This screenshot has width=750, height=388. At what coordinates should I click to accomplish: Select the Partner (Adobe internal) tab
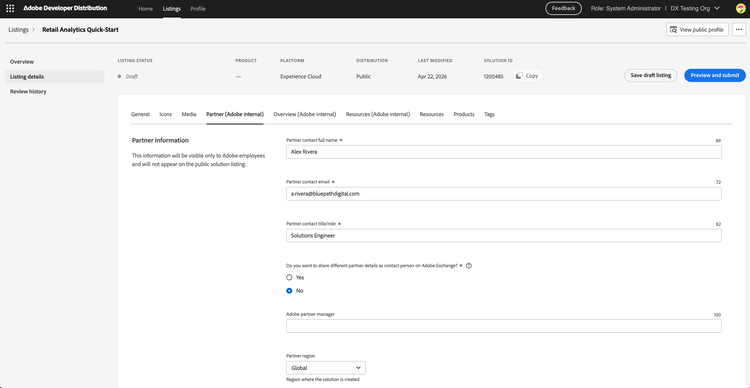235,114
